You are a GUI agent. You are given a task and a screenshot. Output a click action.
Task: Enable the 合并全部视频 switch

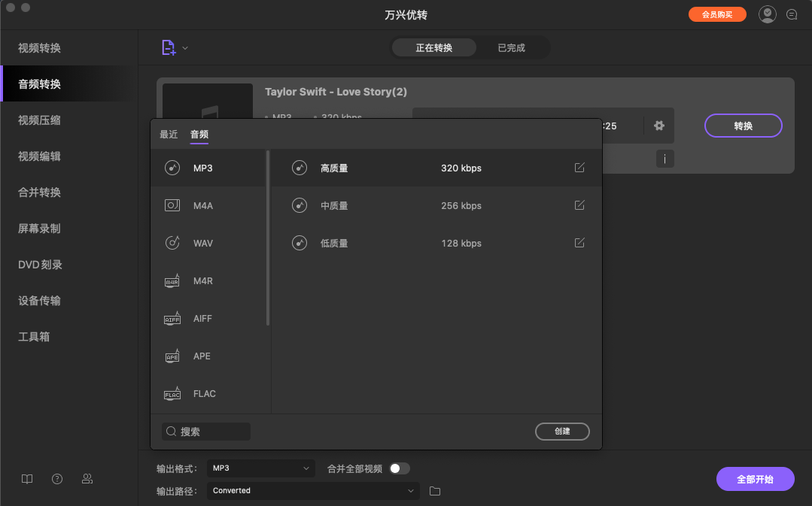pyautogui.click(x=400, y=468)
